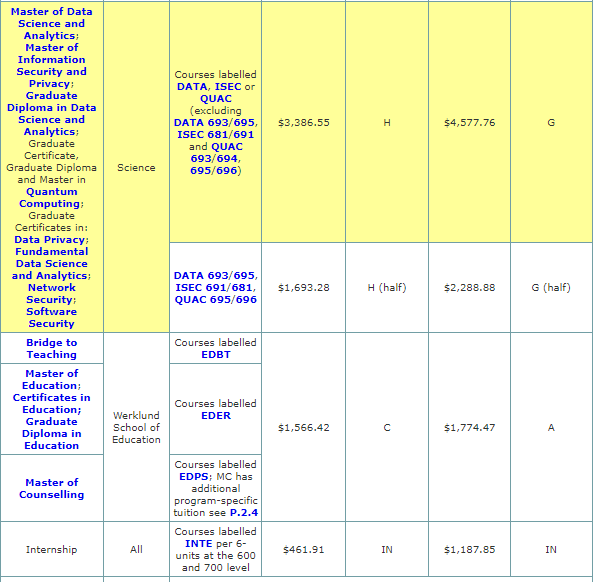Open the Bridge to Teaching link
The image size is (597, 582).
[x=52, y=349]
